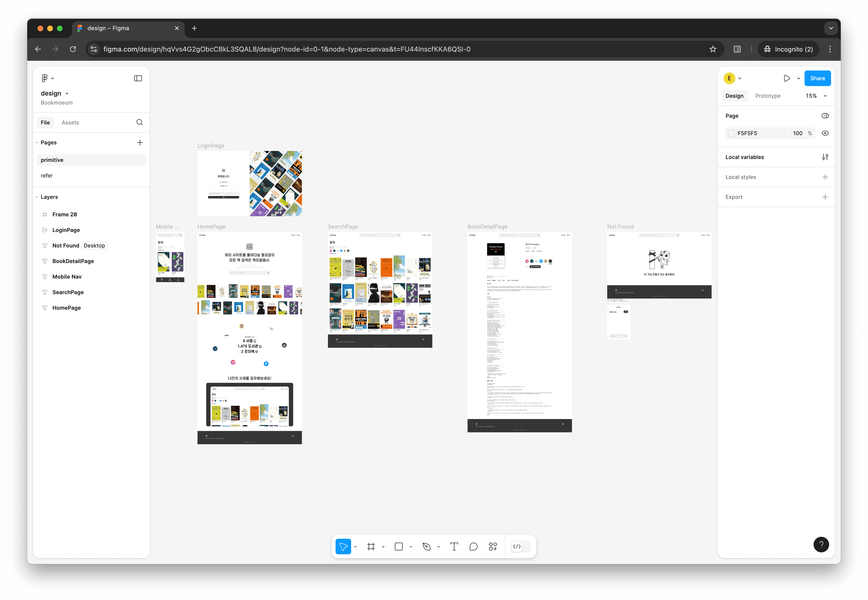868x600 pixels.
Task: Expand Move tool options chevron
Action: point(355,547)
